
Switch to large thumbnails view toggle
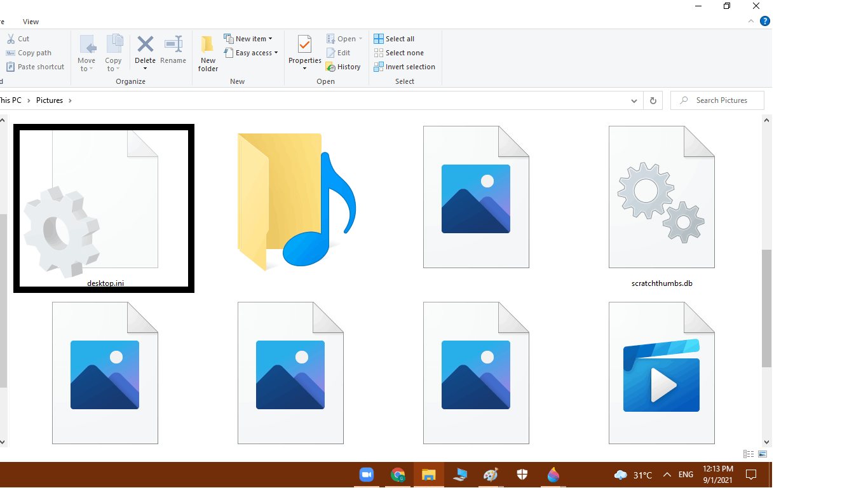coord(763,454)
